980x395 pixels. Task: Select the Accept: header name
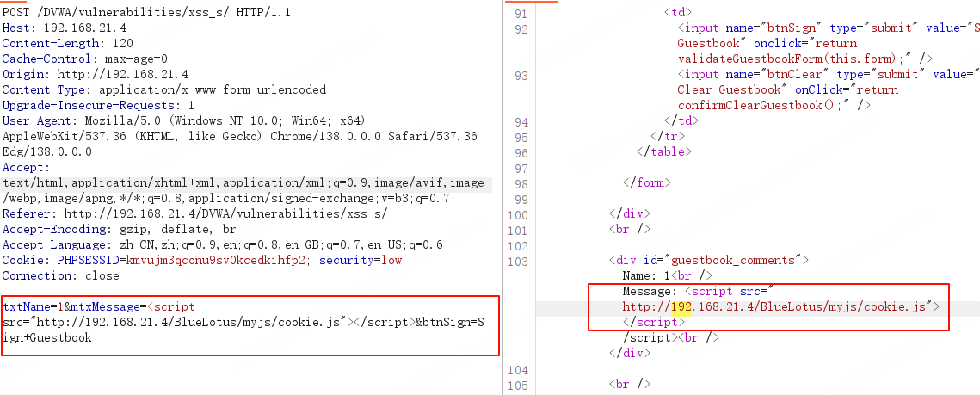click(24, 168)
